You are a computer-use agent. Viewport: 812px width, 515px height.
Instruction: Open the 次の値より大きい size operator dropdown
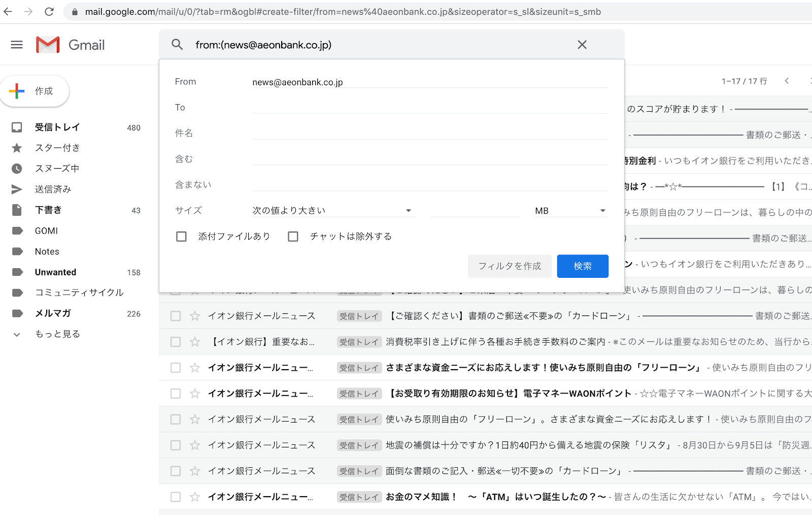click(333, 211)
